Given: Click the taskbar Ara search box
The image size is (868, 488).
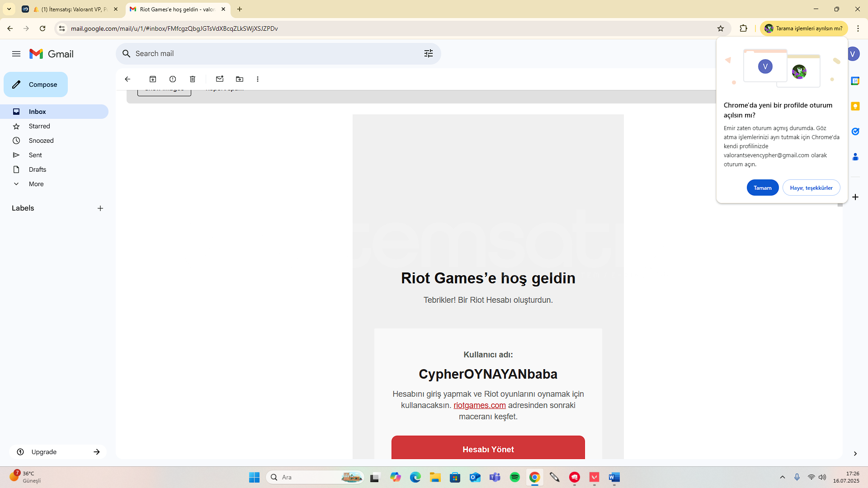Looking at the screenshot, I should click(x=315, y=477).
